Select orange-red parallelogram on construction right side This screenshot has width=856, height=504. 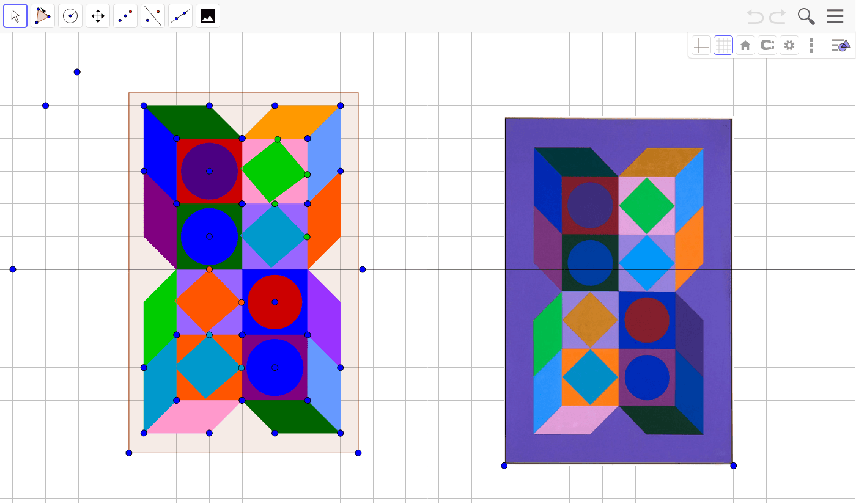pyautogui.click(x=324, y=220)
